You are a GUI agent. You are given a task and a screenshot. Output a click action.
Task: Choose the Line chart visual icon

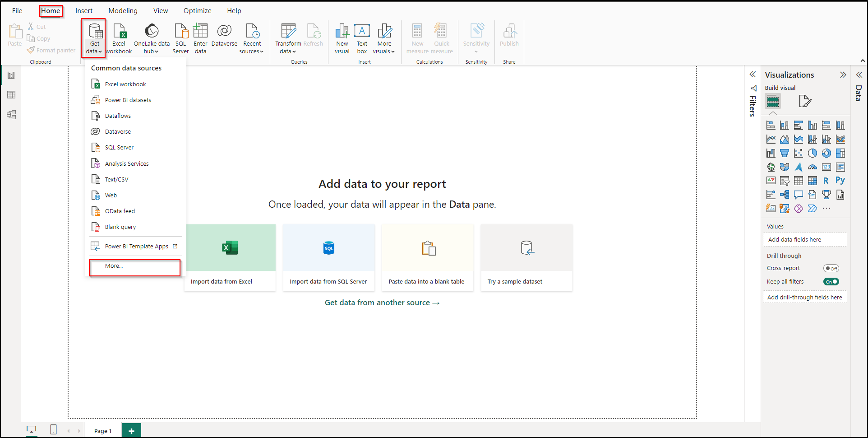coord(771,139)
